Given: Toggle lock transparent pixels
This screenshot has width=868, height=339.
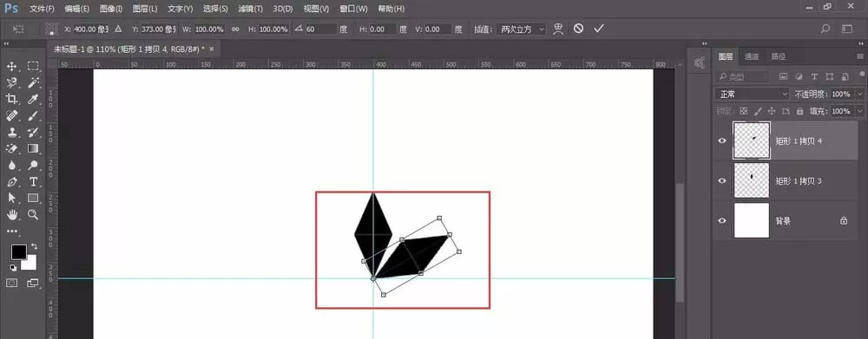Looking at the screenshot, I should [x=744, y=111].
